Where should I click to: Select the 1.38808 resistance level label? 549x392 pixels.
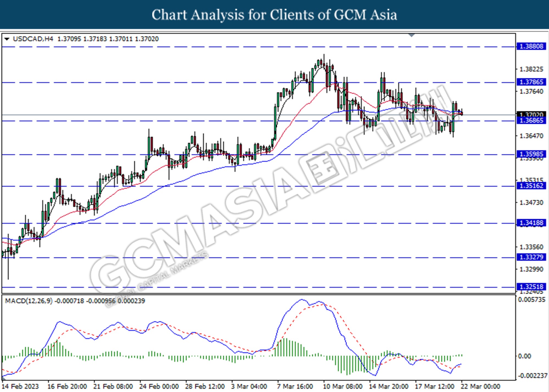pyautogui.click(x=531, y=46)
